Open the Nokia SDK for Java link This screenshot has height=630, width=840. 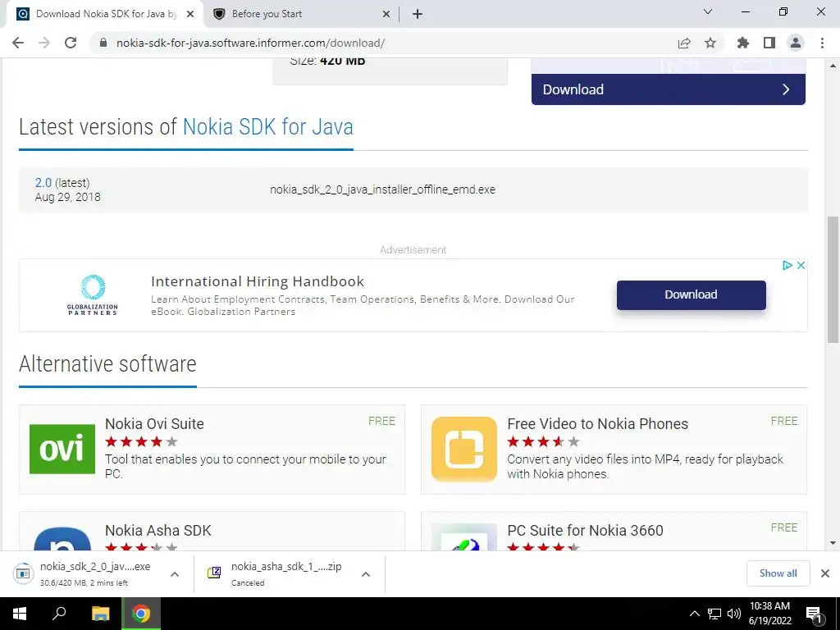point(268,127)
